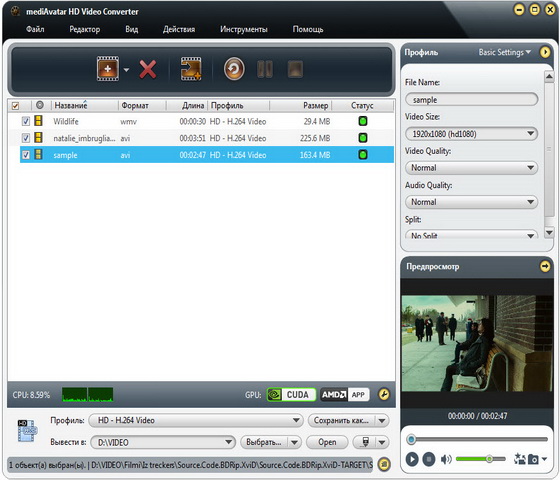Click the film icon of Wildlife row
The width and height of the screenshot is (560, 480).
38,121
